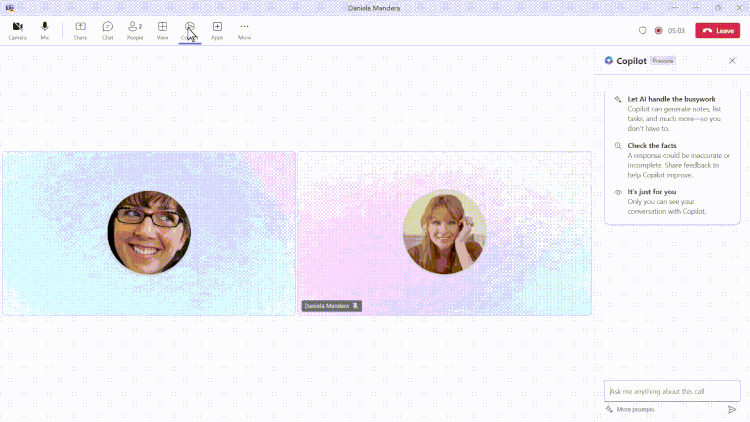This screenshot has height=422, width=750.
Task: Toggle the Copilot panel button
Action: [190, 29]
